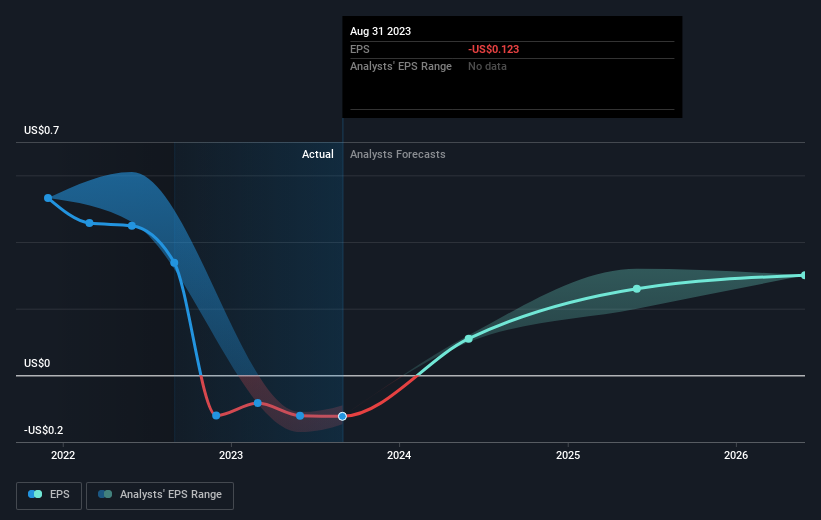This screenshot has height=520, width=821.
Task: Click the EPS legend color swatch icon
Action: [35, 494]
